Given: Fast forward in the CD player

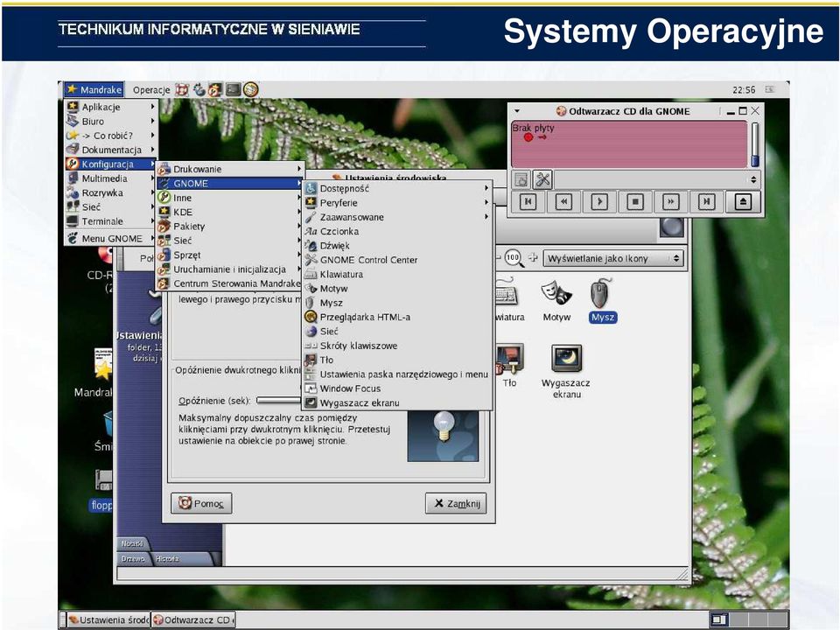Looking at the screenshot, I should point(670,201).
